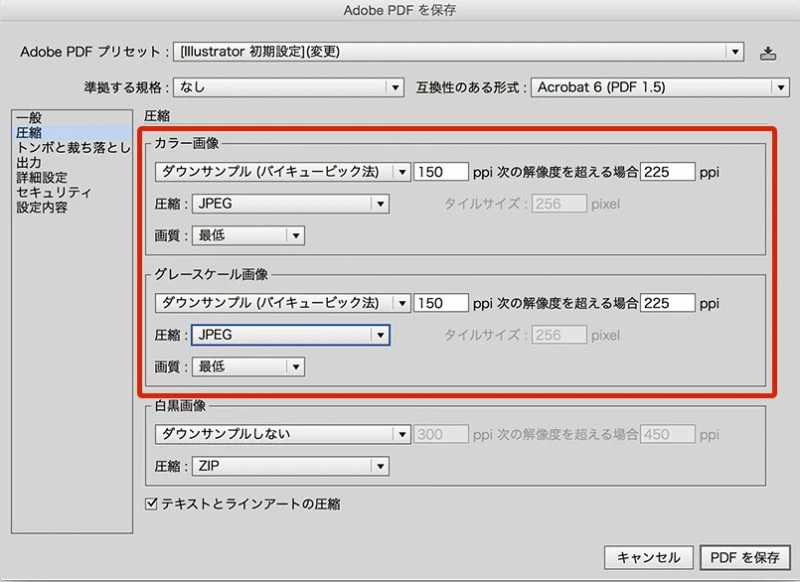The height and width of the screenshot is (582, 800).
Task: Click グレースケール画像 225 ppi threshold field
Action: (667, 303)
